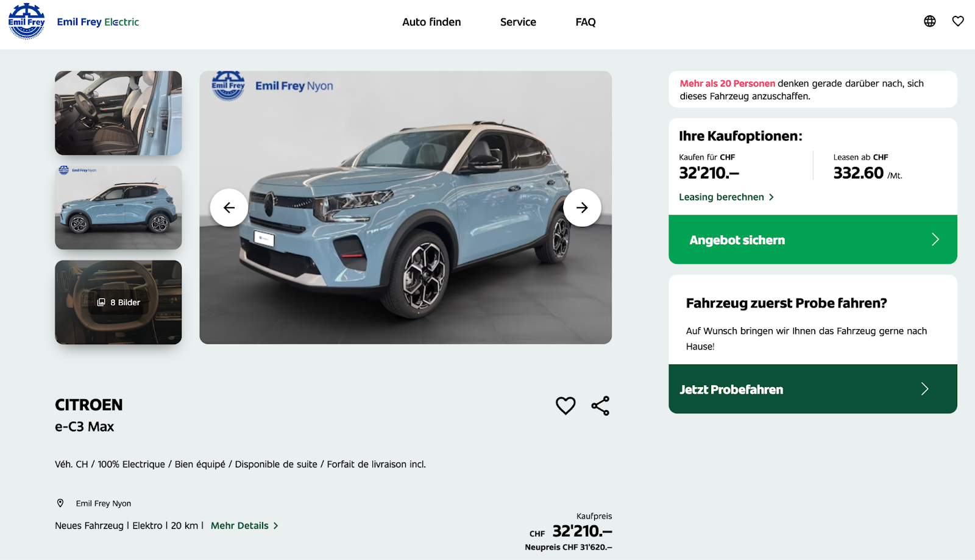
Task: Click the main car photo
Action: click(405, 208)
